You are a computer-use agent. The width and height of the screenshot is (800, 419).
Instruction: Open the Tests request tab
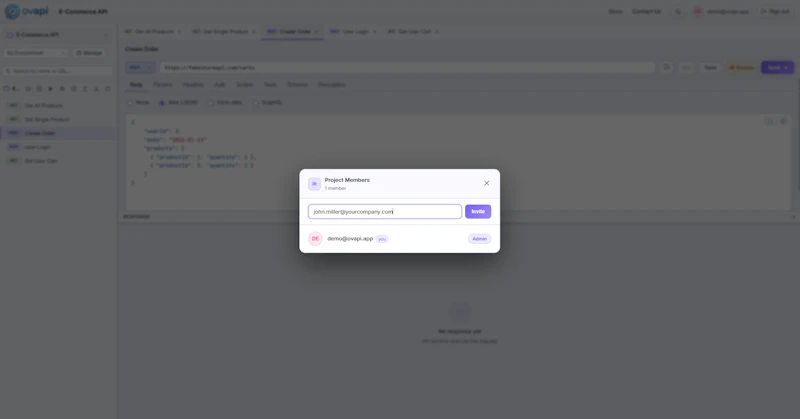tap(270, 85)
